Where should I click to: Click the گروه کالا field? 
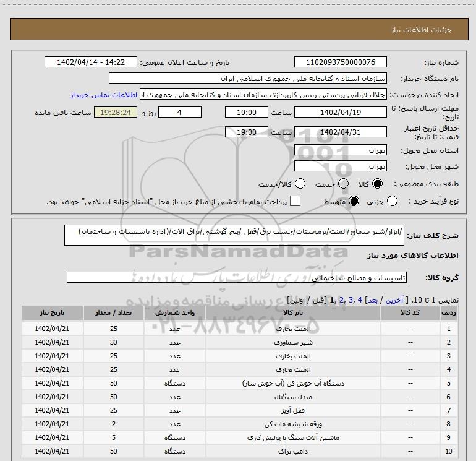coord(237,277)
